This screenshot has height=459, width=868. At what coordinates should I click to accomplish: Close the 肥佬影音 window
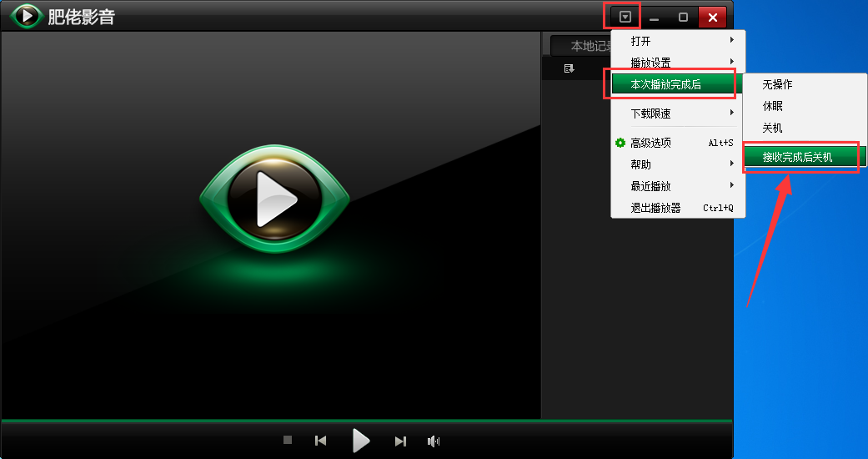[x=712, y=18]
